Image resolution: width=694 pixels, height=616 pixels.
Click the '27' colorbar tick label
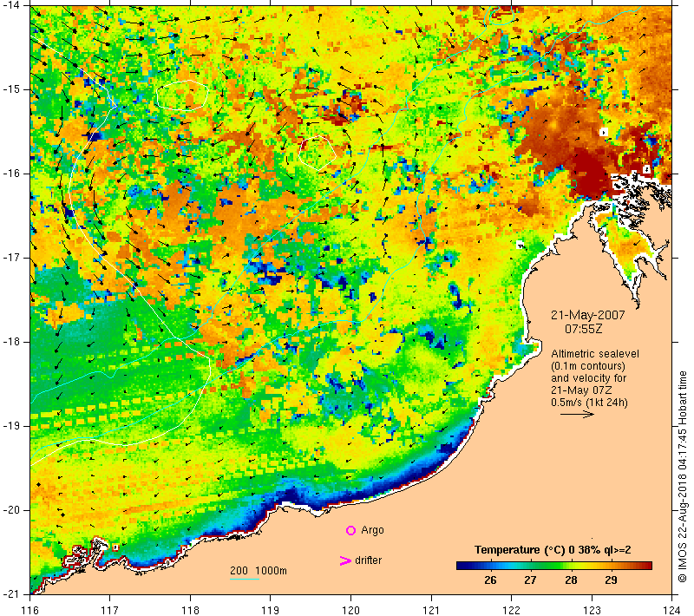[x=530, y=580]
